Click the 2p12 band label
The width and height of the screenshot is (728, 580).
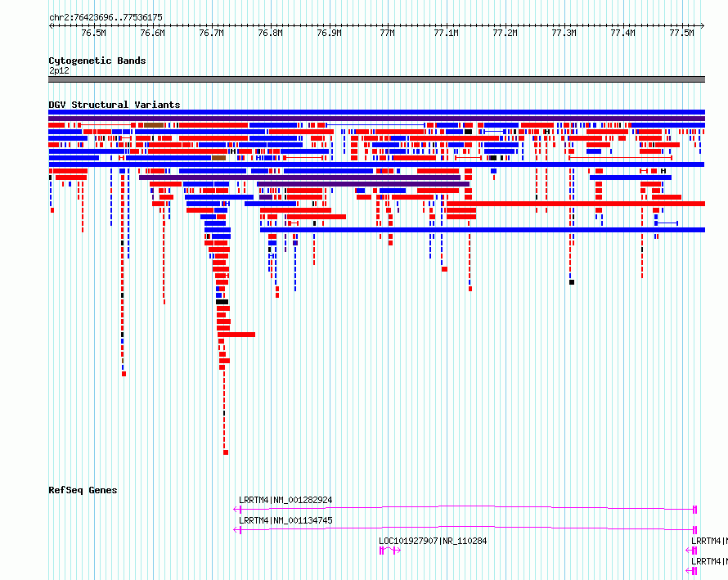[59, 70]
